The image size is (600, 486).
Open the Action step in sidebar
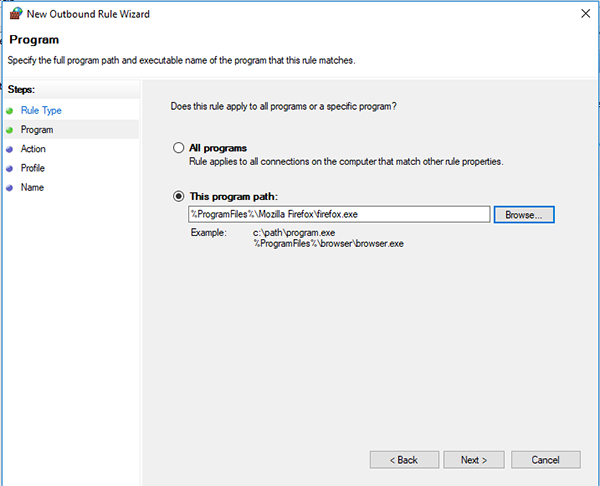33,149
